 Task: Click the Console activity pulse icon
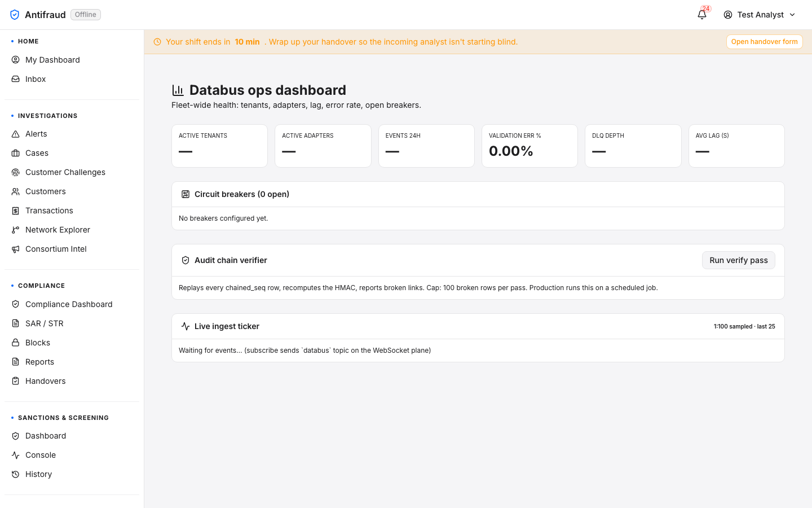tap(16, 455)
